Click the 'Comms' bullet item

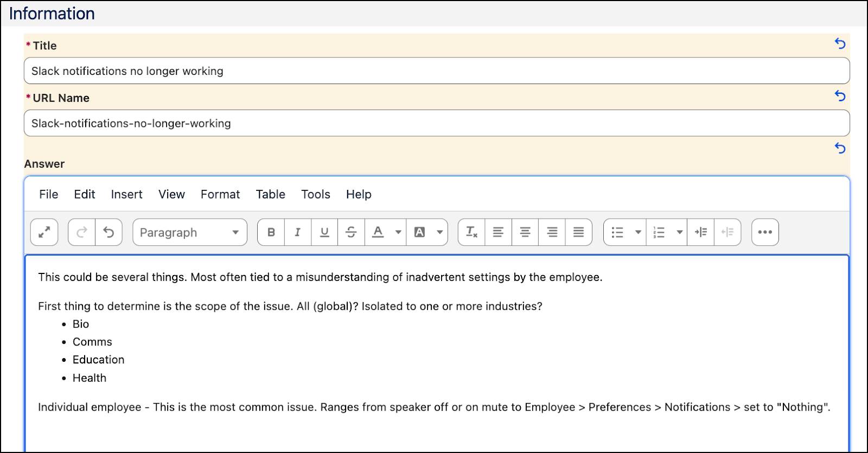[92, 342]
